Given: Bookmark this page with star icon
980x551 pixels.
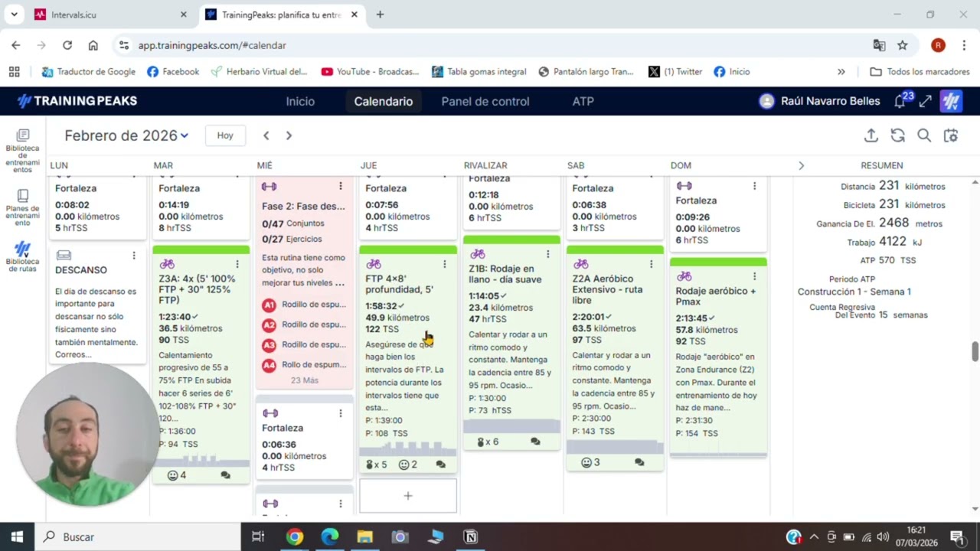Looking at the screenshot, I should 903,45.
